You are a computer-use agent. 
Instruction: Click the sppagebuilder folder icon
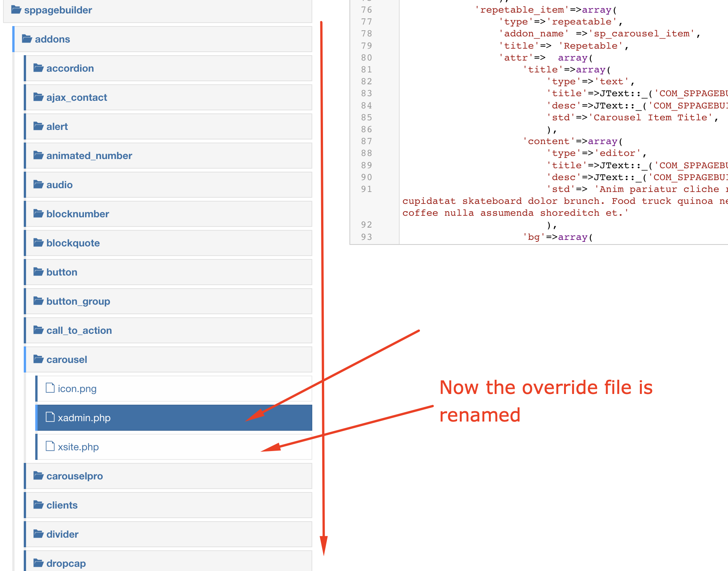[16, 10]
